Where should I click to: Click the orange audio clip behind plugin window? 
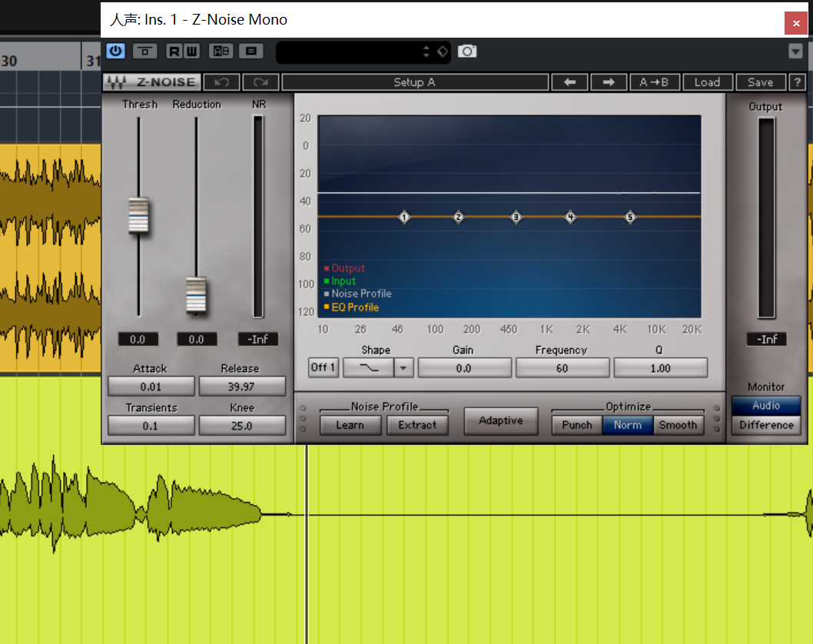click(50, 257)
